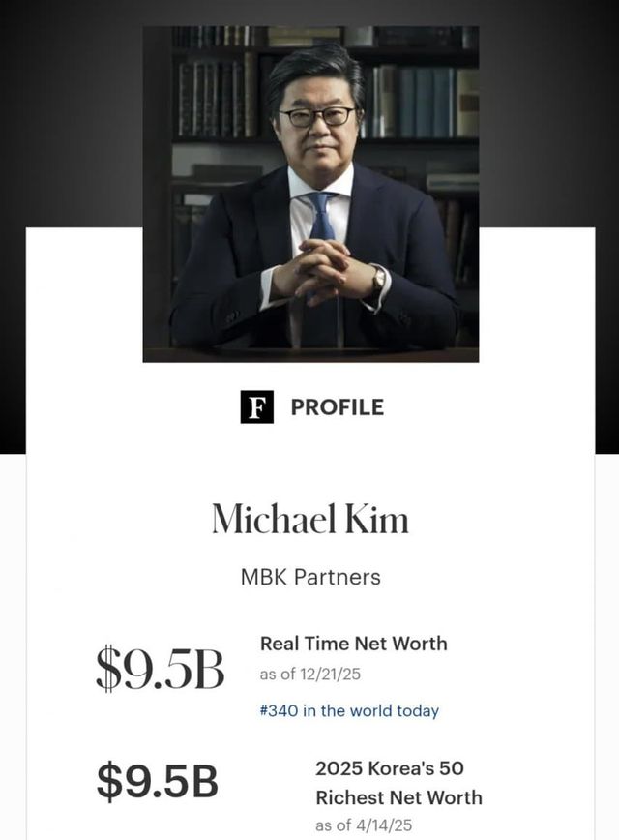Open the #340 in the world today link

click(x=349, y=710)
